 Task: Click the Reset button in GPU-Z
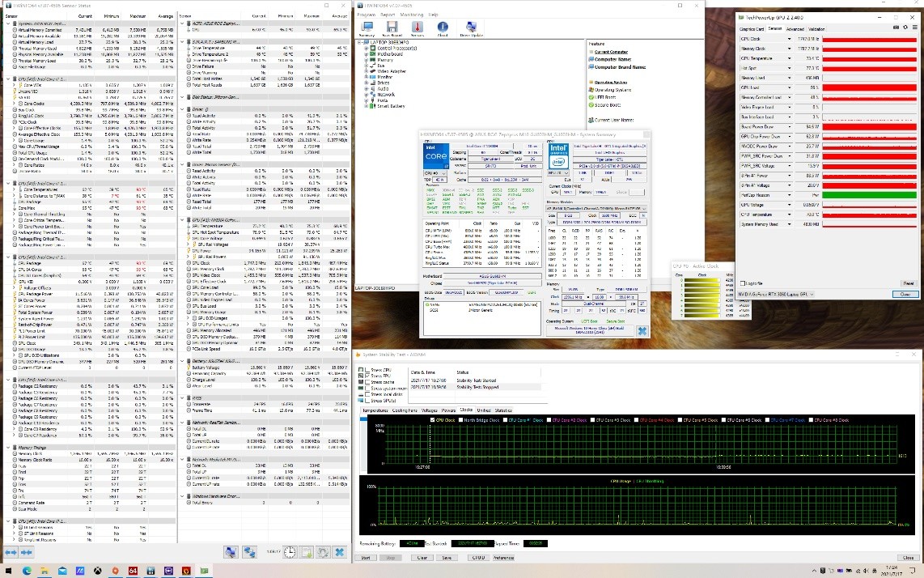pyautogui.click(x=908, y=283)
